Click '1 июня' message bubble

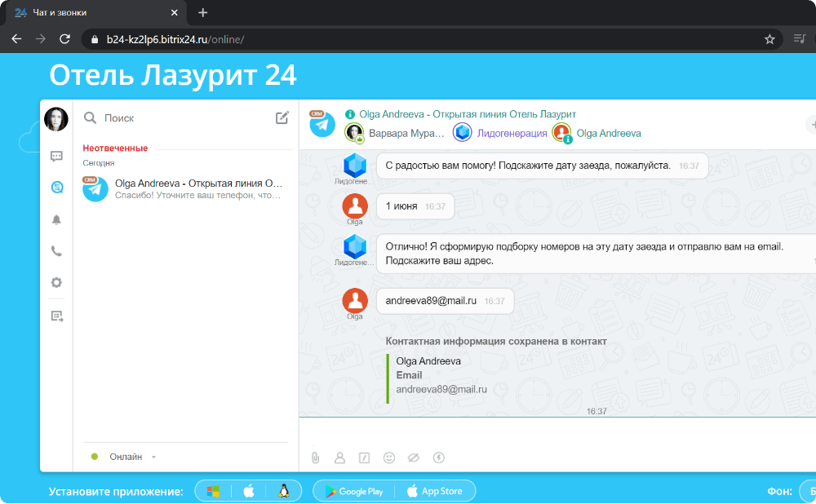pyautogui.click(x=415, y=206)
